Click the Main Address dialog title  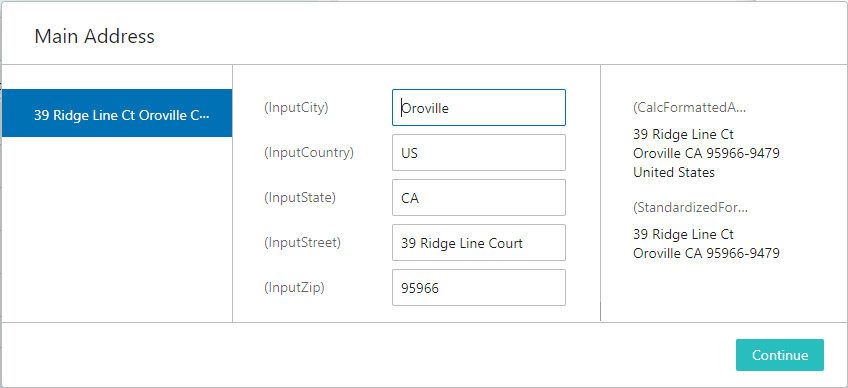[94, 36]
